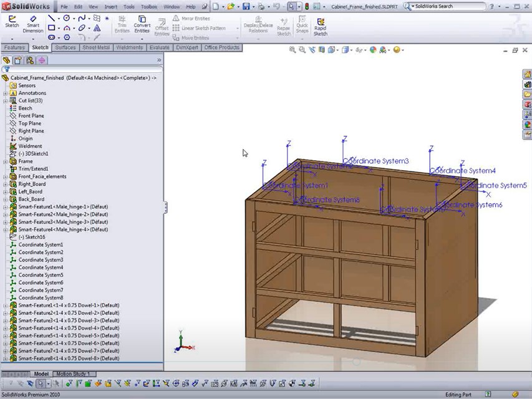Expand the Cut list(33) folder
The width and height of the screenshot is (532, 399).
pyautogui.click(x=5, y=101)
